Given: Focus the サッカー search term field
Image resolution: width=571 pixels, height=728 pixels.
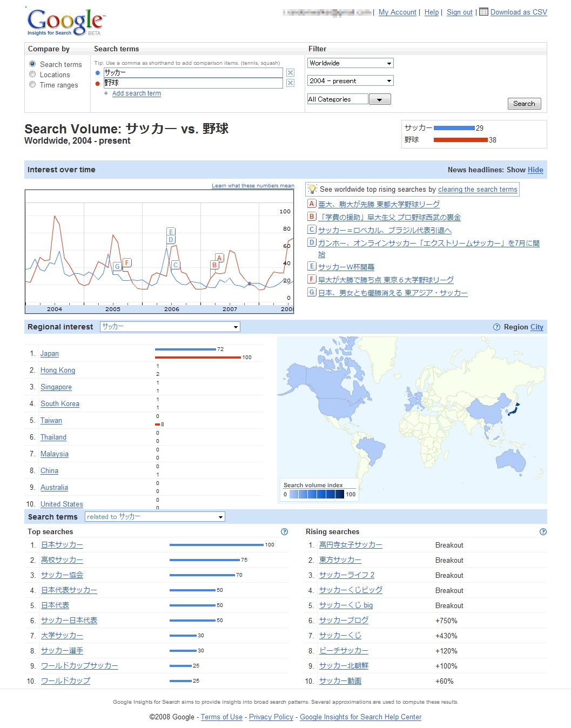Looking at the screenshot, I should point(193,72).
